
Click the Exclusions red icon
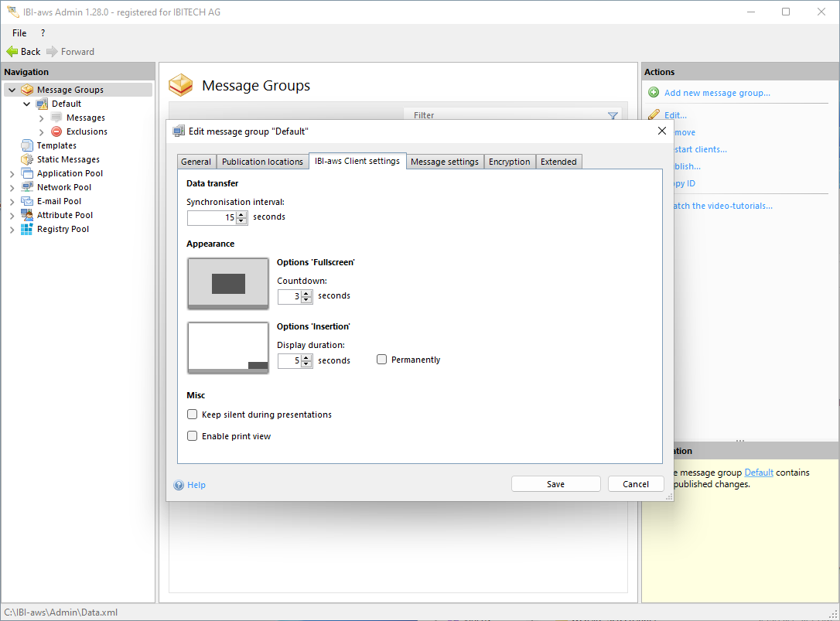pyautogui.click(x=56, y=131)
